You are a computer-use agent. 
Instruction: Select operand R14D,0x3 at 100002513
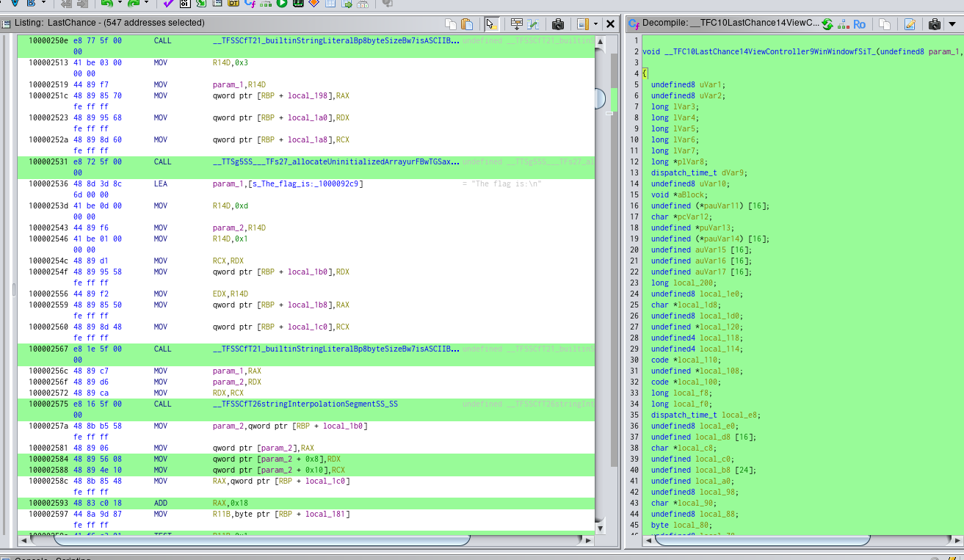tap(231, 62)
